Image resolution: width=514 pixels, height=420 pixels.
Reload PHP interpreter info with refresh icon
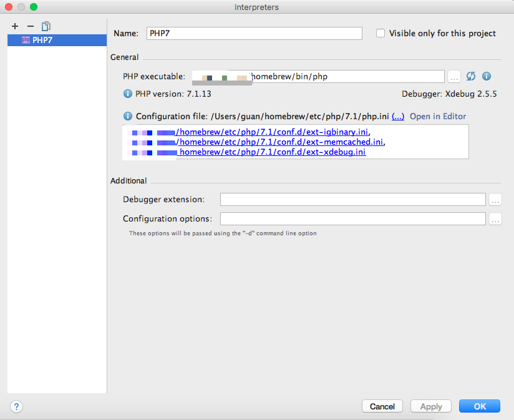pos(471,76)
